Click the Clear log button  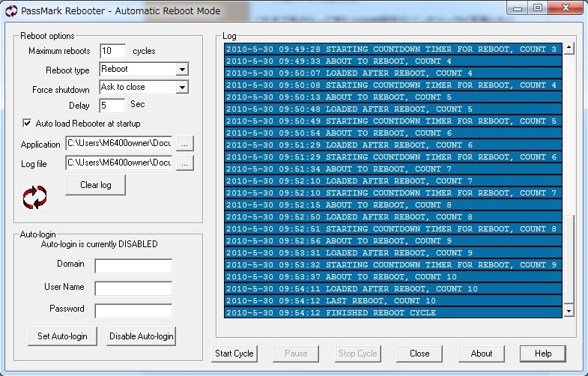coord(96,185)
